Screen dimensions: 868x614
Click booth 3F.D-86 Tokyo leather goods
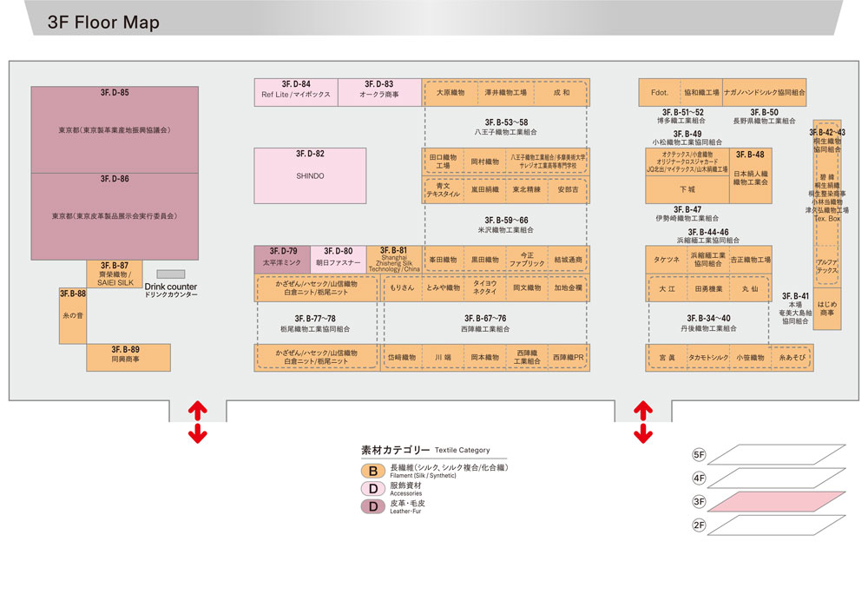115,216
